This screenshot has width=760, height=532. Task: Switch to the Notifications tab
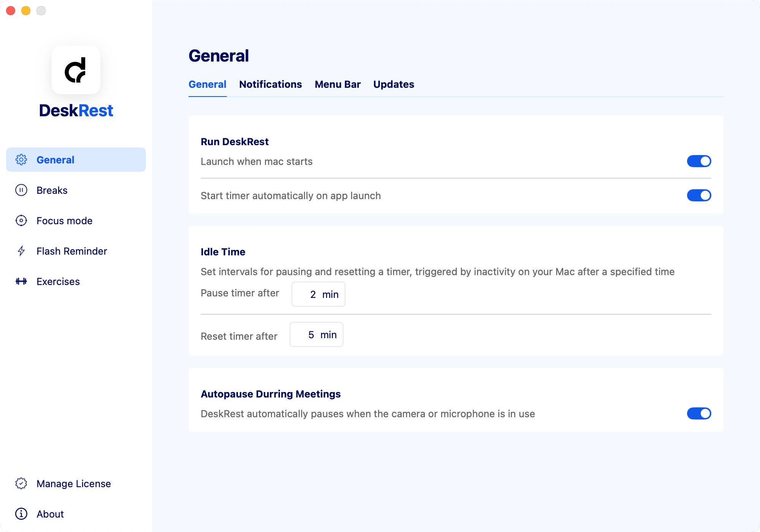pyautogui.click(x=271, y=84)
